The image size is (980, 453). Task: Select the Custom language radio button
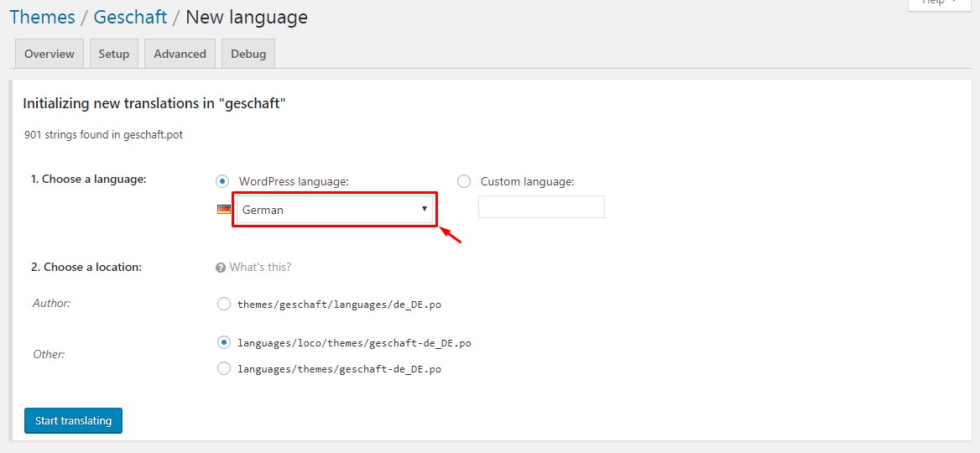(x=464, y=181)
